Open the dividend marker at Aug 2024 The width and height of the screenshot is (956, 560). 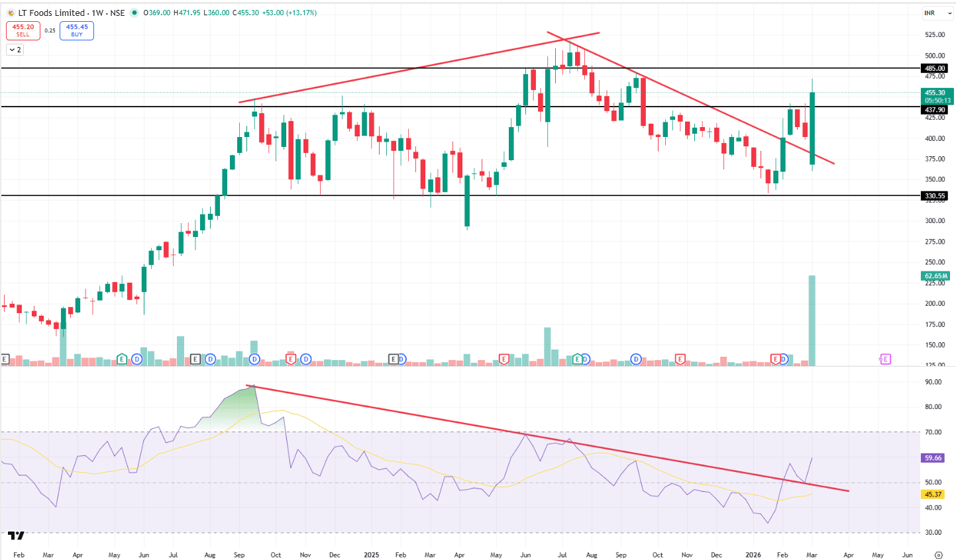tap(210, 359)
